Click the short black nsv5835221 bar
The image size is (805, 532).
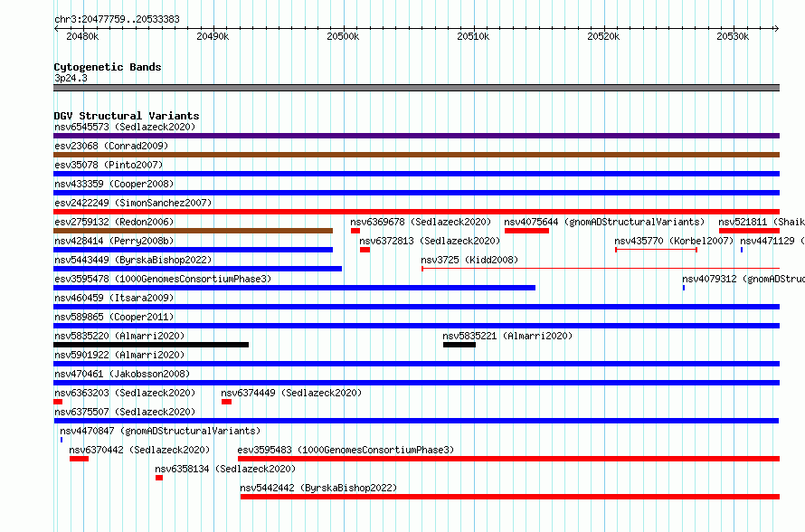click(x=459, y=345)
